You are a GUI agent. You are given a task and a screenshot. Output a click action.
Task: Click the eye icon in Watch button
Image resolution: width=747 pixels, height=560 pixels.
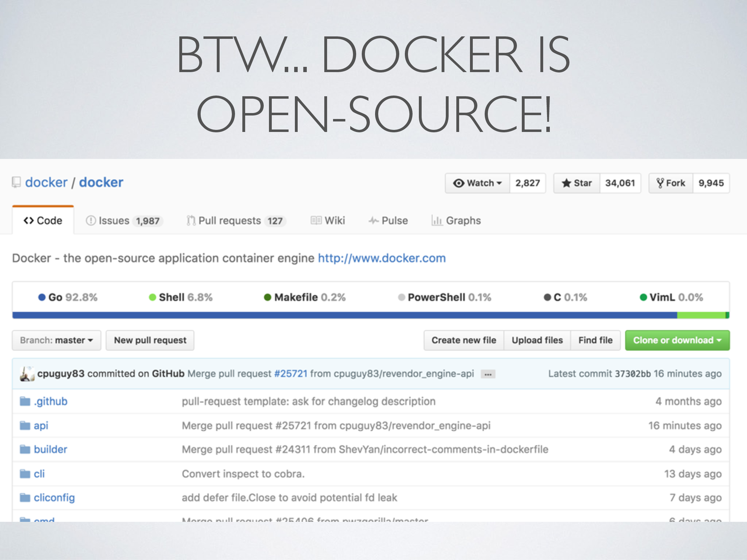coord(458,183)
